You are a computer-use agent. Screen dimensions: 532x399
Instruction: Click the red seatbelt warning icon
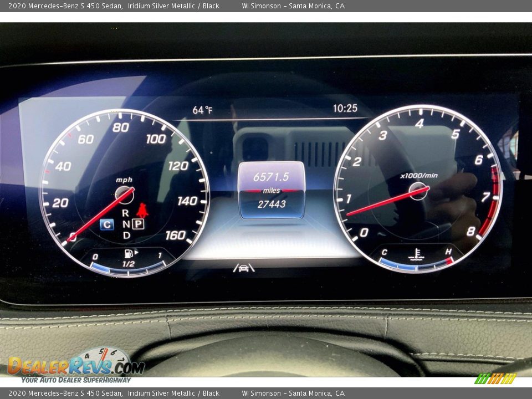pyautogui.click(x=142, y=211)
